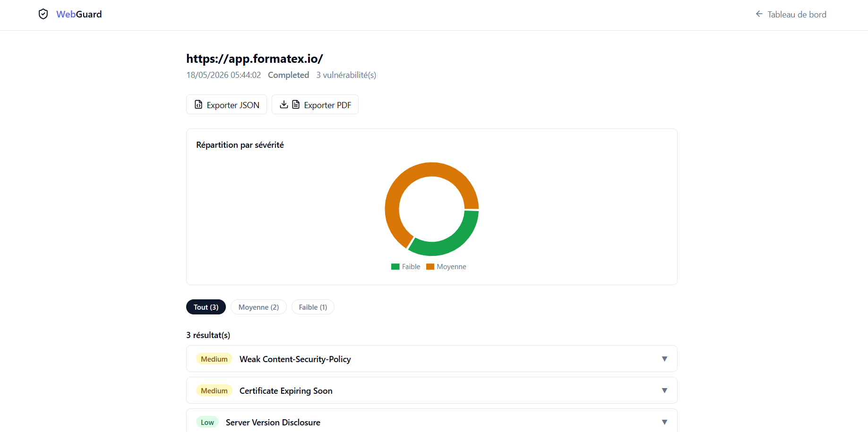868x432 pixels.
Task: Toggle the green Faible legend square
Action: 395,267
